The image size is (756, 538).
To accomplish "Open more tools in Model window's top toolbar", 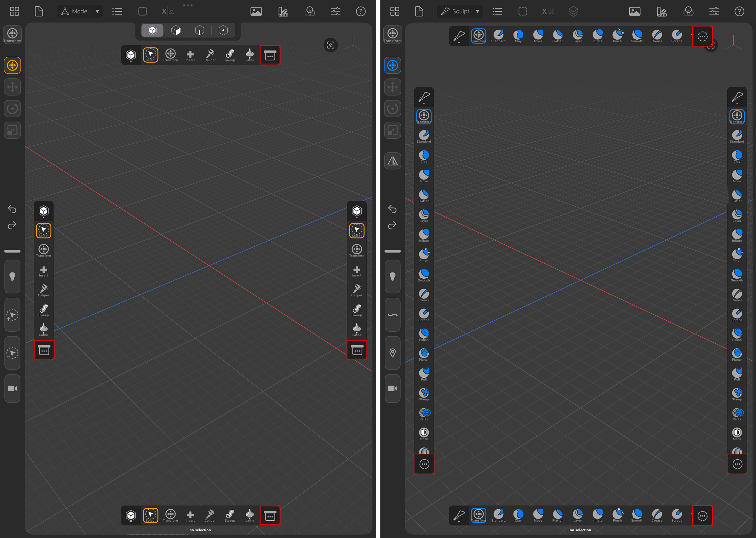I will coord(270,55).
